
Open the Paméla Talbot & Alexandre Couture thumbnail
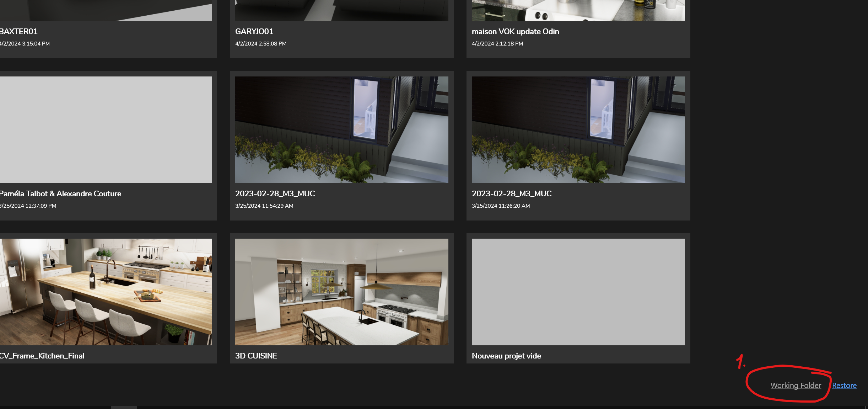(106, 130)
